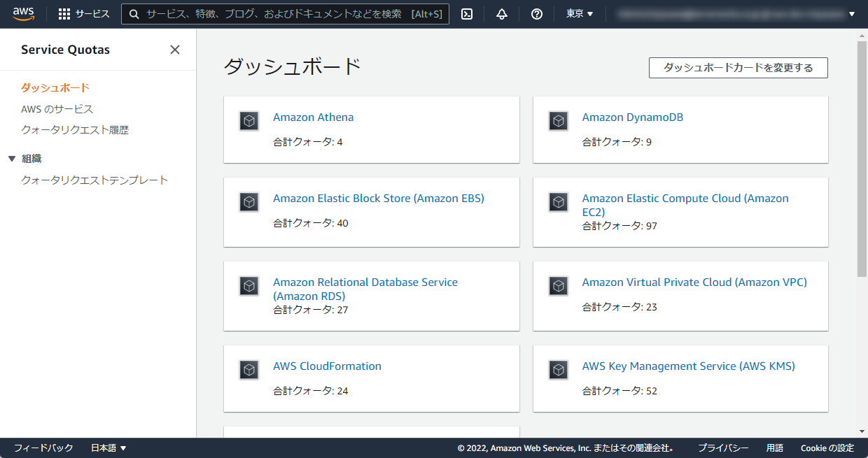868x458 pixels.
Task: Open the notifications bell
Action: (502, 14)
